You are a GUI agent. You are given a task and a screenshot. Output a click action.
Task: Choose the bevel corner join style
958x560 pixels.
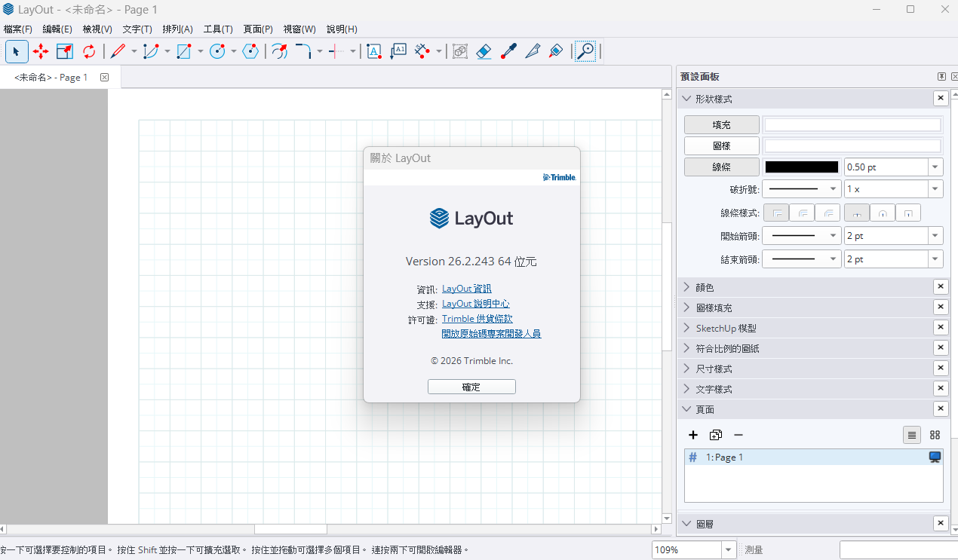(x=827, y=213)
